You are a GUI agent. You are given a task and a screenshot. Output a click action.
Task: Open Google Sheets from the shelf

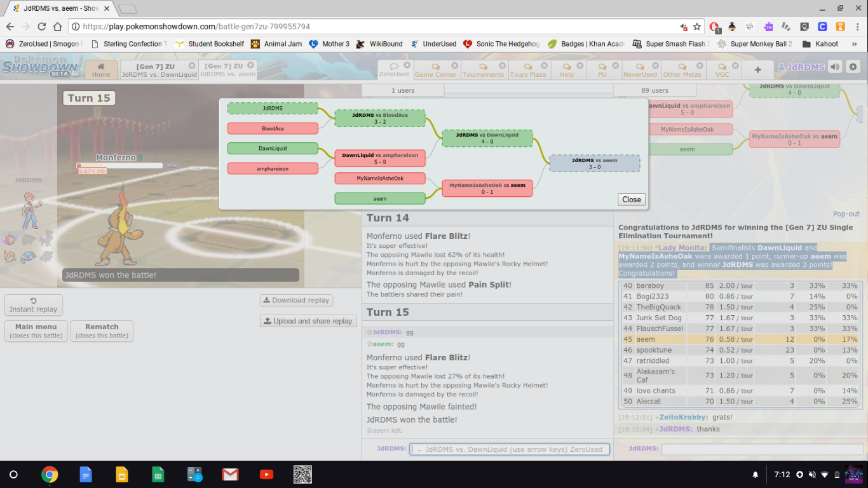[x=158, y=475]
